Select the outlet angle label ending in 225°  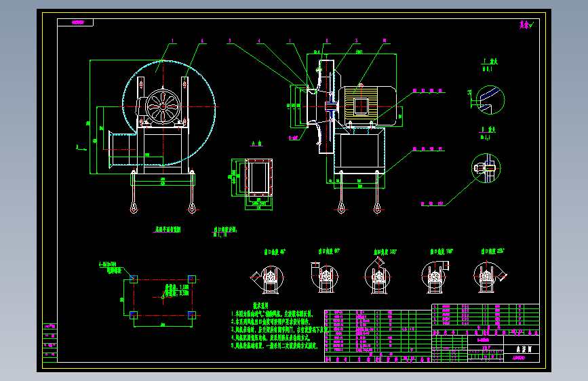click(493, 252)
